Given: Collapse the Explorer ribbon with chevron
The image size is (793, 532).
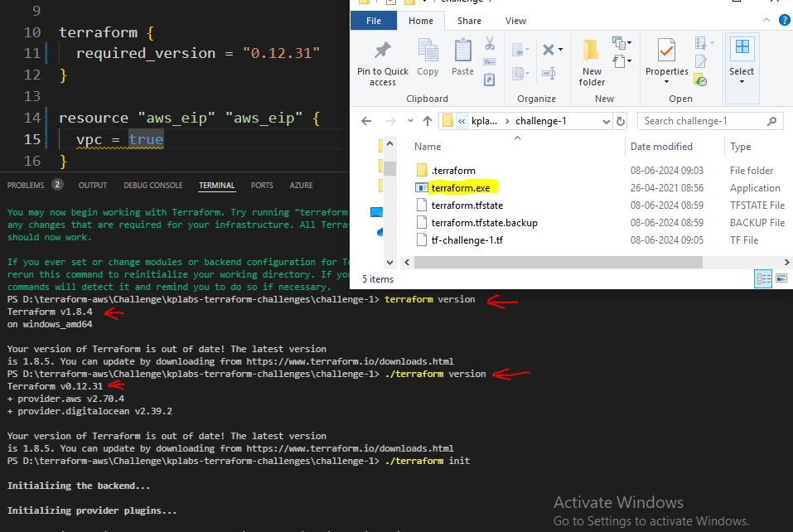Looking at the screenshot, I should [766, 21].
